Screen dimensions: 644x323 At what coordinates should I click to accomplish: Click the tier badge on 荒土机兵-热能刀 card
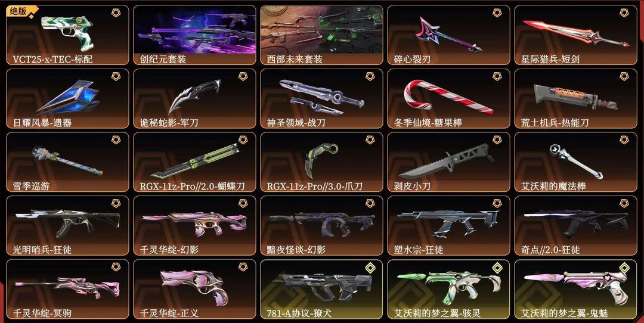click(x=624, y=76)
